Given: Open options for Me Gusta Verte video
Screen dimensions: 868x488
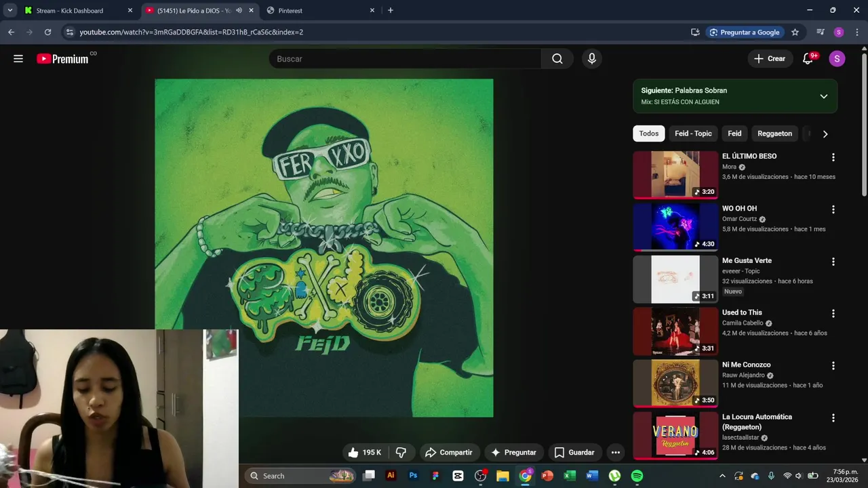Looking at the screenshot, I should [x=833, y=262].
